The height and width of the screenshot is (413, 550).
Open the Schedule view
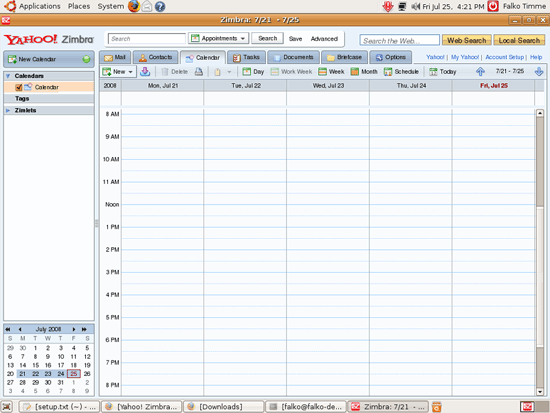coord(401,72)
